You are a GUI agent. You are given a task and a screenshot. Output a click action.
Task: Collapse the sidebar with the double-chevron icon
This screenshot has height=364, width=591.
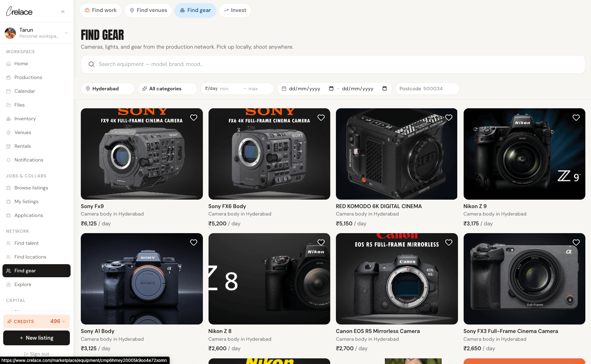(x=63, y=12)
